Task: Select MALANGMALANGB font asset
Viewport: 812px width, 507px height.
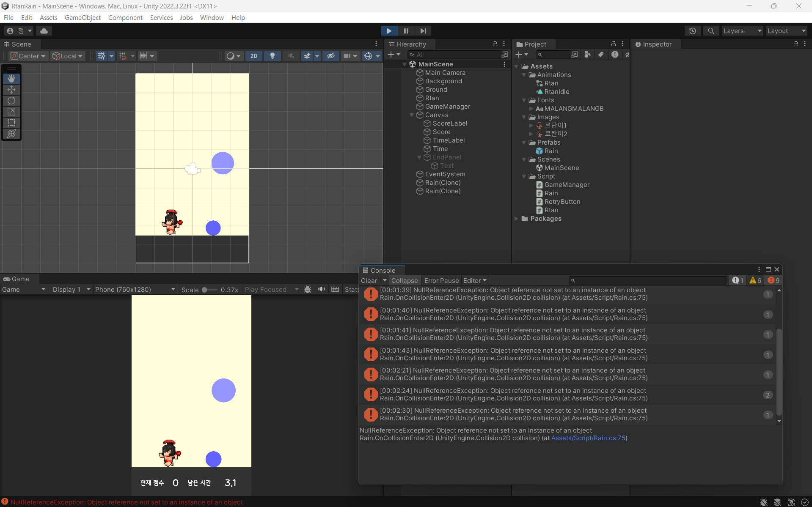Action: click(574, 109)
